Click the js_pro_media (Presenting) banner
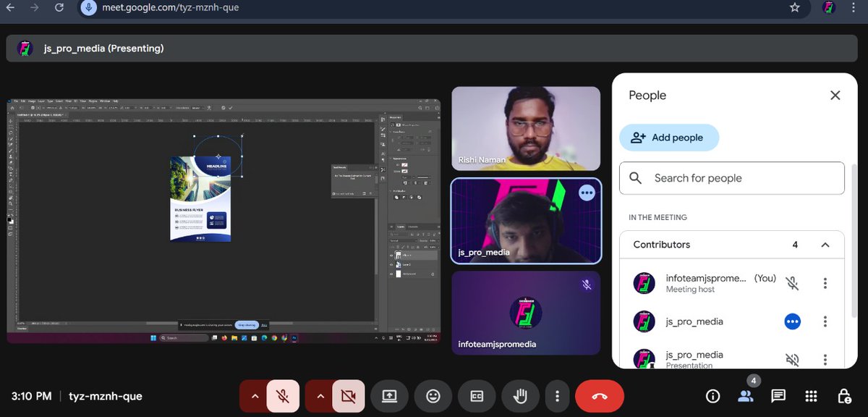Image resolution: width=868 pixels, height=417 pixels. click(431, 49)
